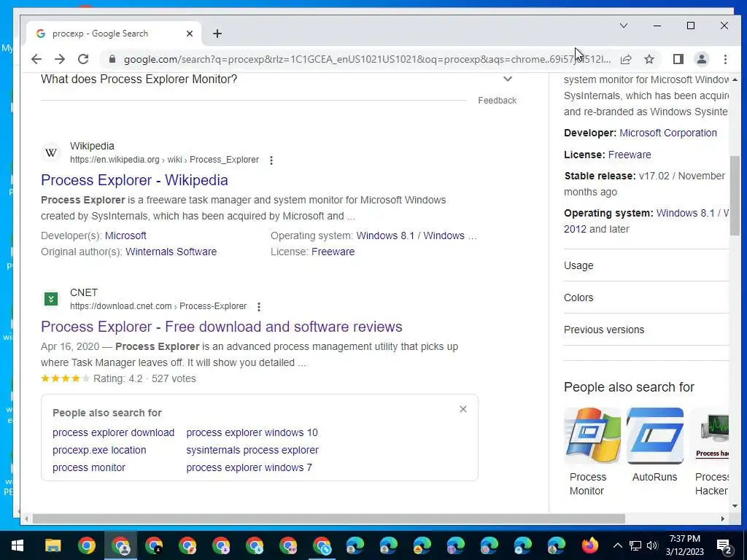Click the Freeware license link in Wikipedia result
Viewport: 747px width, 560px height.
point(333,252)
